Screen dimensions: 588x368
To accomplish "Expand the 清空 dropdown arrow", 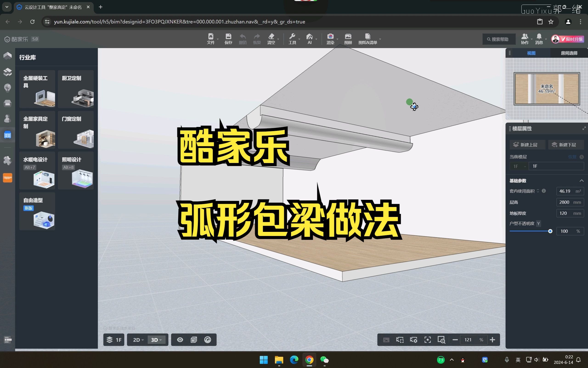I will (x=278, y=39).
